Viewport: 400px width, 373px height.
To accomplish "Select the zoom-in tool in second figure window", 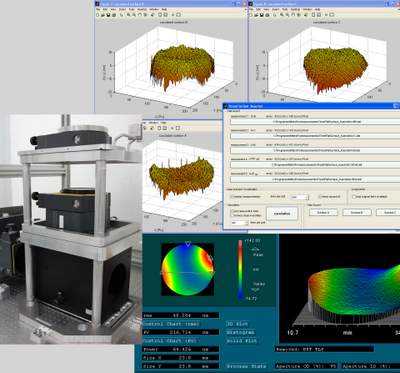I will 281,15.
